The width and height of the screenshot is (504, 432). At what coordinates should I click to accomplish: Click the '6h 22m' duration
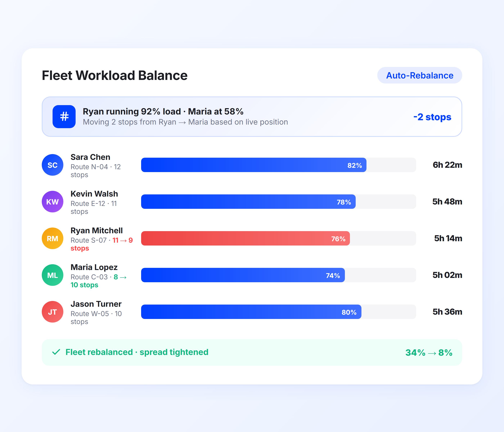(447, 165)
